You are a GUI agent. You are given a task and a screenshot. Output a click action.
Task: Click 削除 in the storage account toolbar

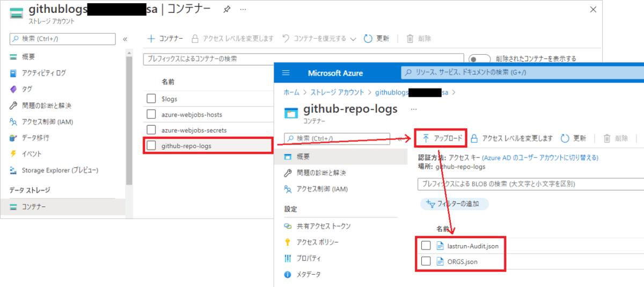point(419,39)
